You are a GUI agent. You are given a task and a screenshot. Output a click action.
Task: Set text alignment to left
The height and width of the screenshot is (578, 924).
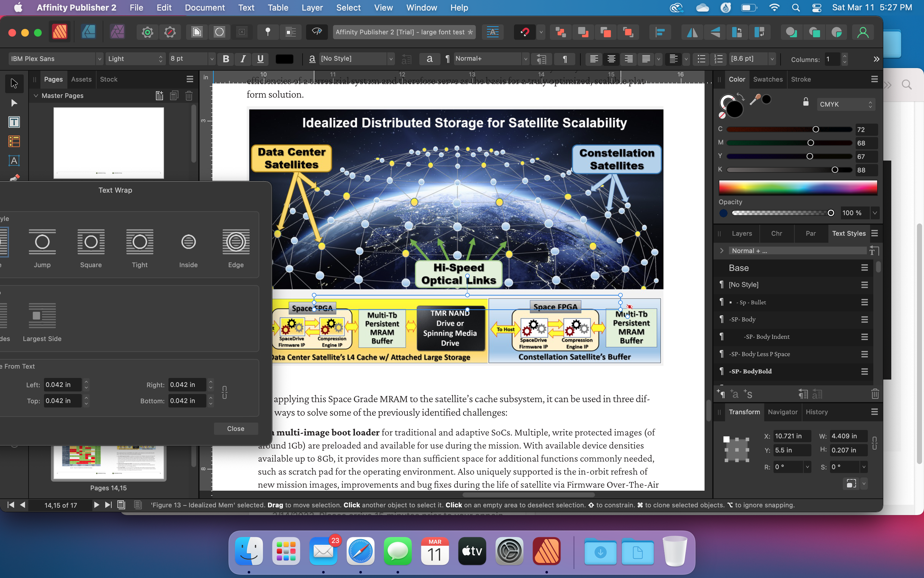594,59
